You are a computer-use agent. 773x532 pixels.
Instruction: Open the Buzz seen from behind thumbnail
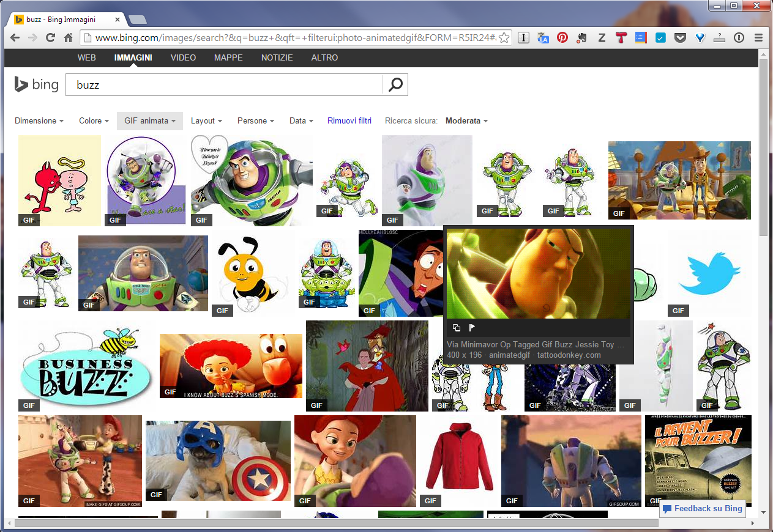[x=571, y=460]
